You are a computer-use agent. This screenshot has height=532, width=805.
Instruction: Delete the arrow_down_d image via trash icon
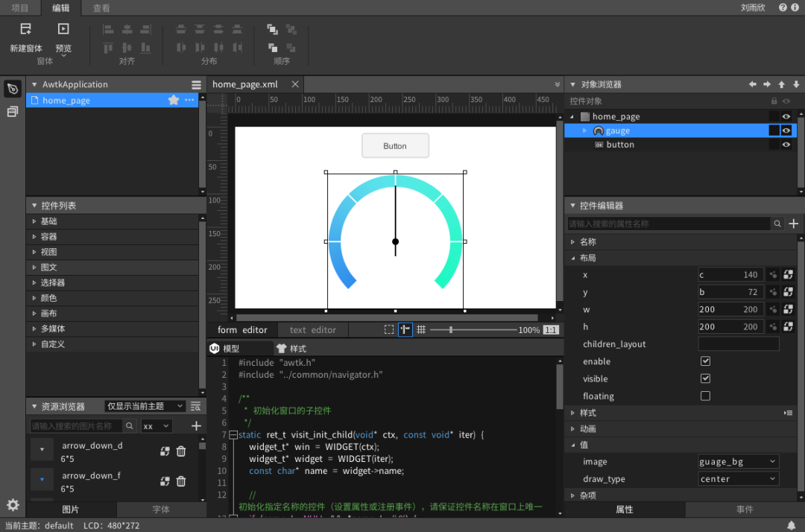click(180, 451)
